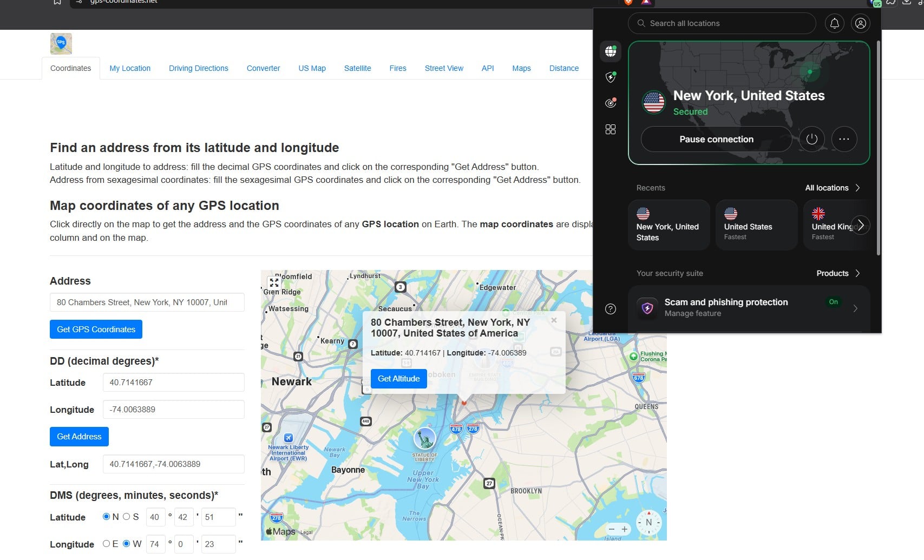Open the radar monitor sidebar icon
This screenshot has width=924, height=560.
pos(611,103)
